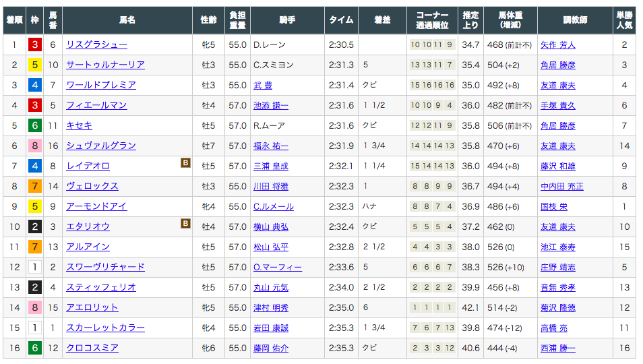Open jockey C.ルメール link
Viewport: 643px width, 364px height.
coord(274,206)
